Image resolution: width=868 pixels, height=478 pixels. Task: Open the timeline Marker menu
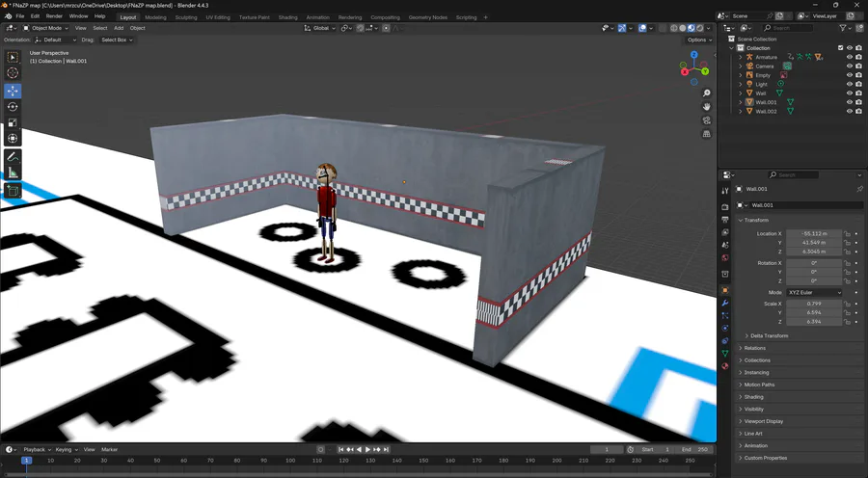point(110,449)
